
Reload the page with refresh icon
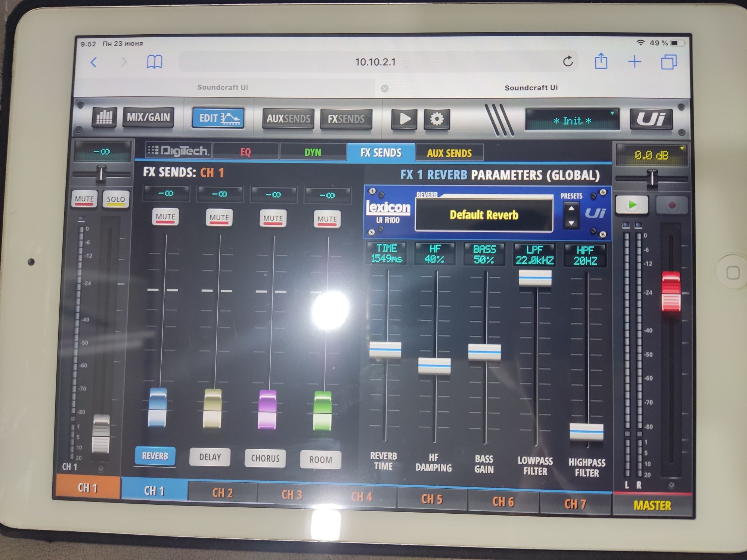(568, 61)
